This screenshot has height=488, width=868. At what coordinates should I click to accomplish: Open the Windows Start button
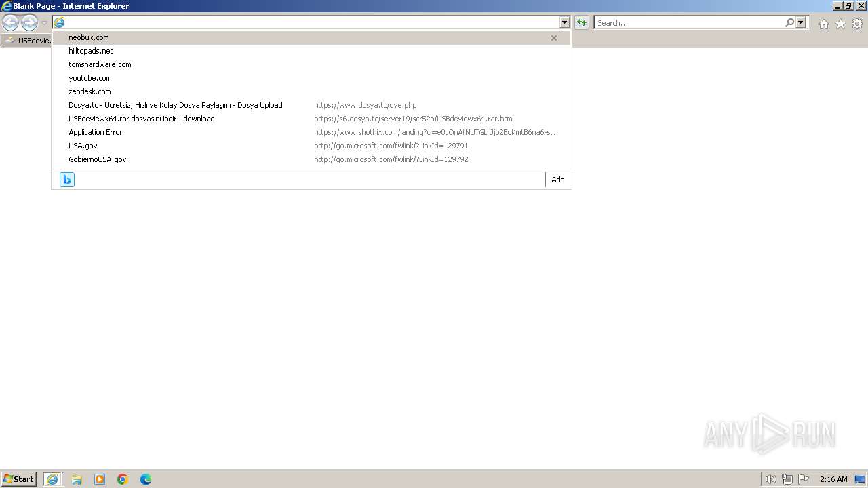(18, 479)
